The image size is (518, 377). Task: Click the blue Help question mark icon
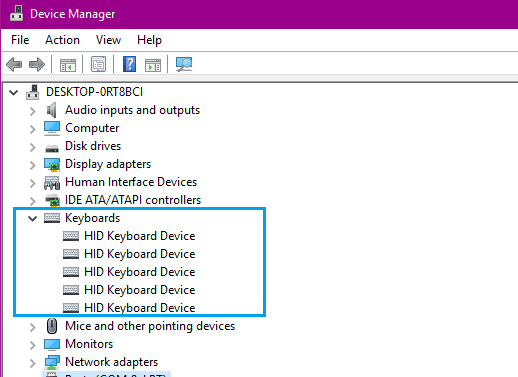coord(129,64)
